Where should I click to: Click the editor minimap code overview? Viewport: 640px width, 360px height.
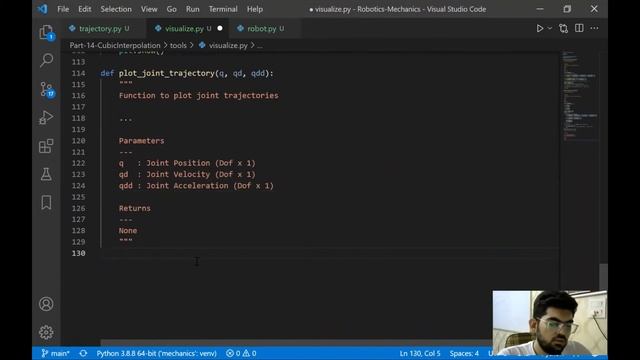coord(580,96)
